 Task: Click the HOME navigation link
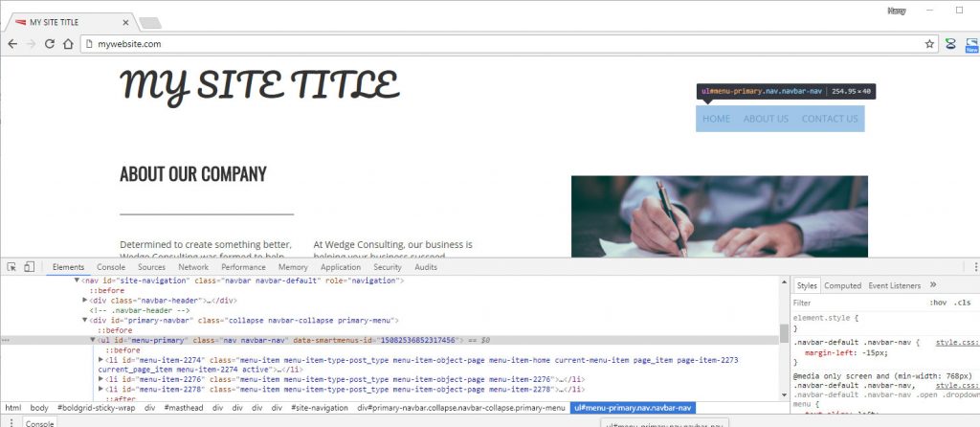click(x=716, y=119)
